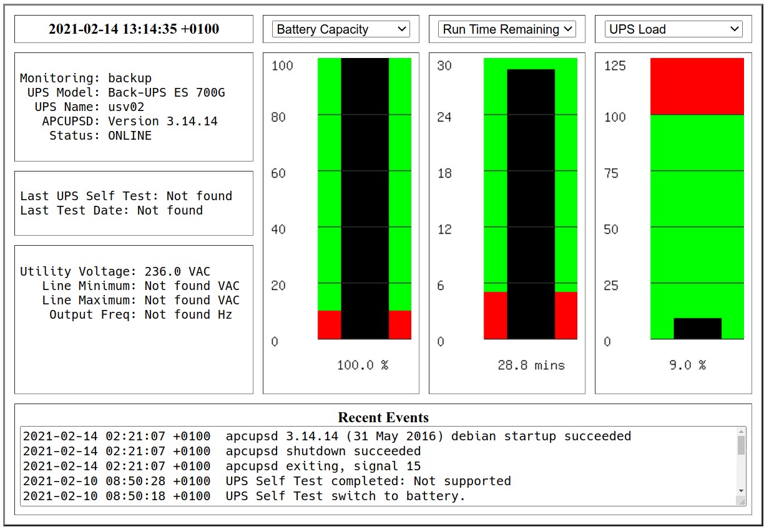The image size is (769, 532).
Task: Click the Recent Events scrollbar thumb
Action: pyautogui.click(x=741, y=445)
